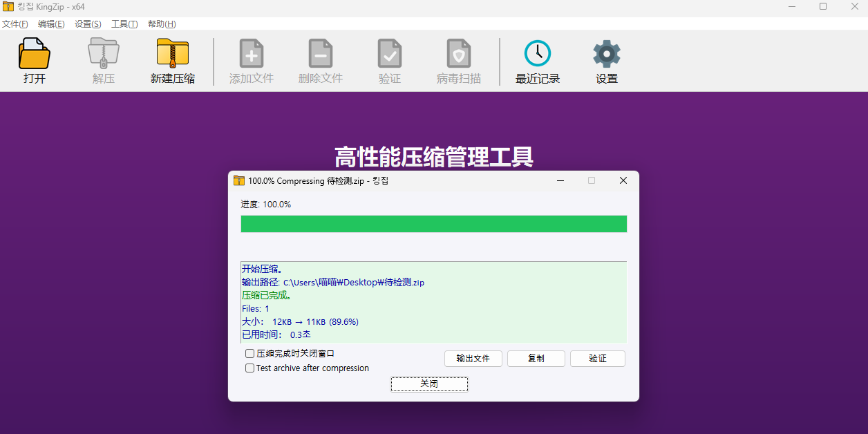Open the 帮助(H) menu
Image resolution: width=868 pixels, height=434 pixels.
(x=162, y=23)
